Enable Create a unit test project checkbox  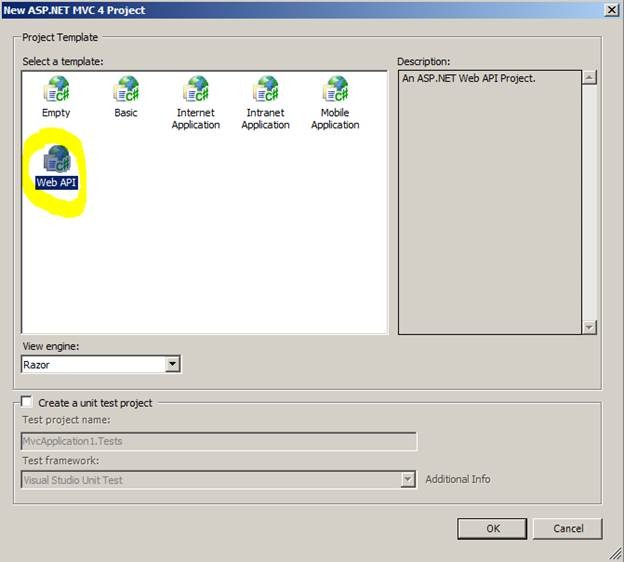pos(27,402)
